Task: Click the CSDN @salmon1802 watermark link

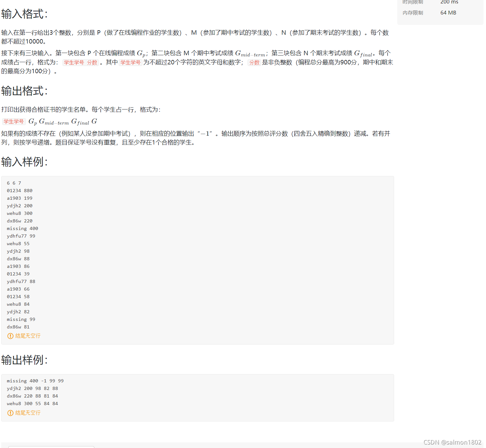Action: click(453, 442)
